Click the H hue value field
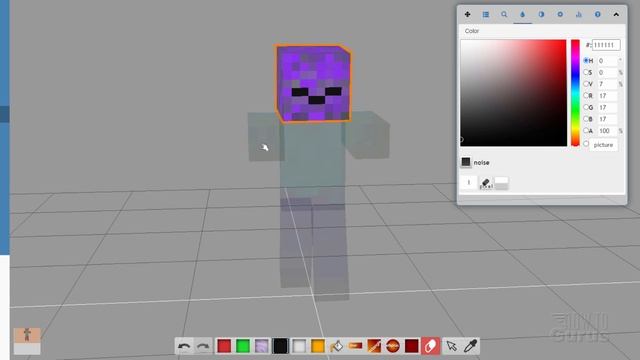Image resolution: width=640 pixels, height=360 pixels. [607, 61]
